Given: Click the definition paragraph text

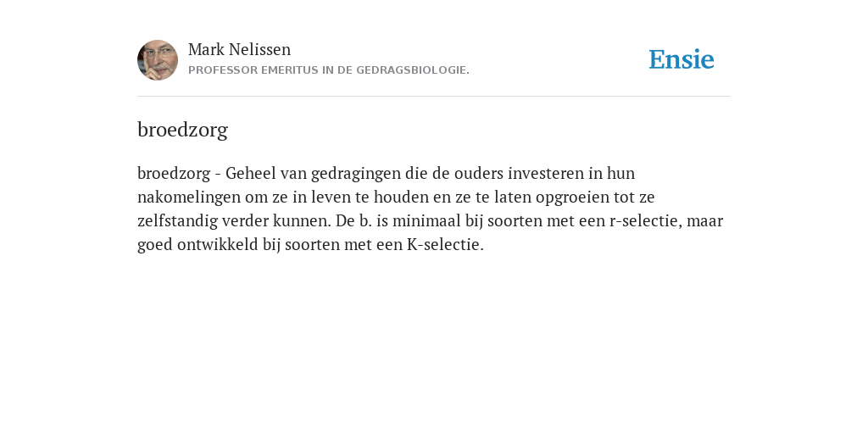Looking at the screenshot, I should click(x=430, y=209).
